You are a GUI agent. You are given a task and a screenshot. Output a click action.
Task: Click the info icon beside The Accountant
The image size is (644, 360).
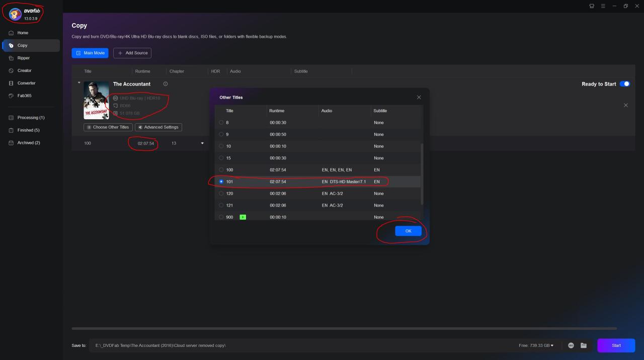click(x=166, y=84)
